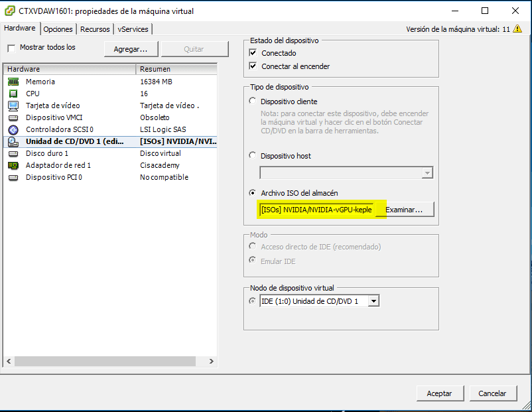The image size is (532, 412).
Task: Select the Memoria device icon
Action: point(13,82)
